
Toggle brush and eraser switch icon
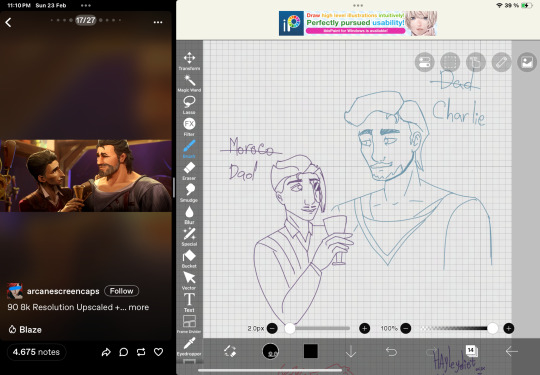(230, 351)
